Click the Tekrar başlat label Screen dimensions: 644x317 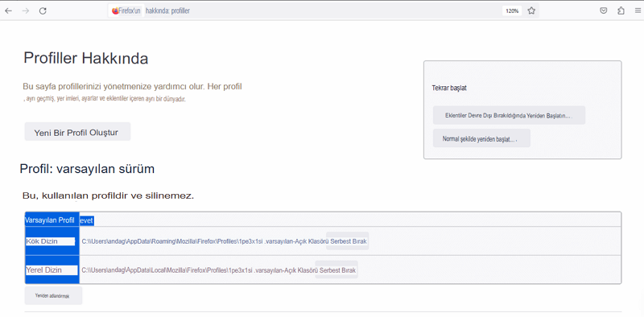pyautogui.click(x=449, y=88)
